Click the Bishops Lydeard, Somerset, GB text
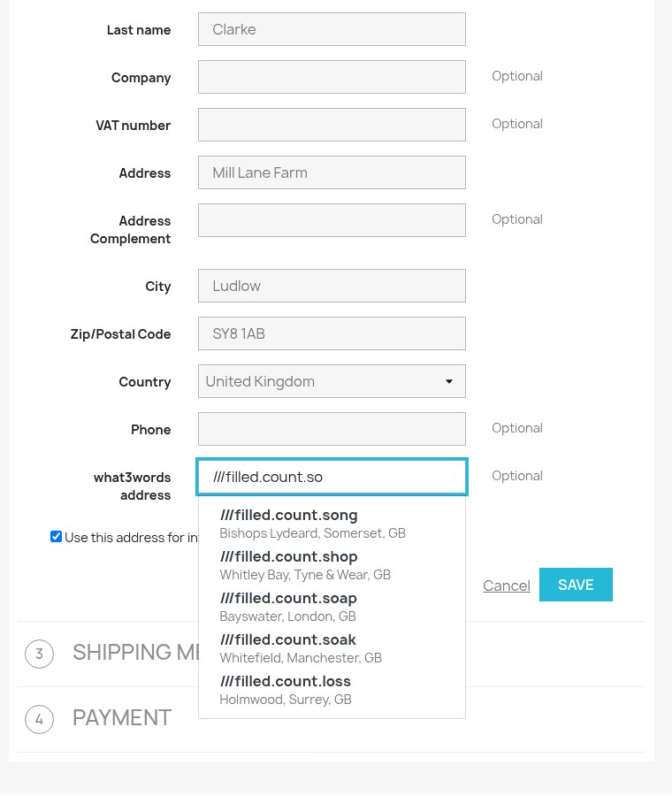 [x=313, y=533]
